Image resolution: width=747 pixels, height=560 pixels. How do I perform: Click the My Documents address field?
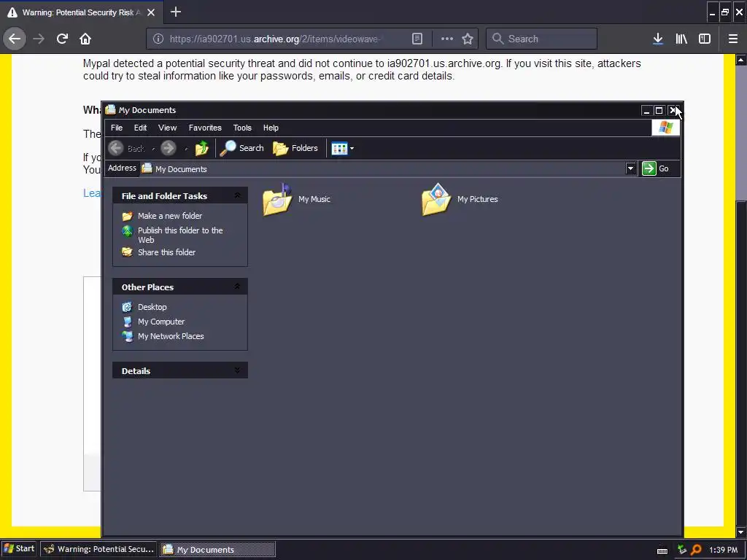coord(382,168)
